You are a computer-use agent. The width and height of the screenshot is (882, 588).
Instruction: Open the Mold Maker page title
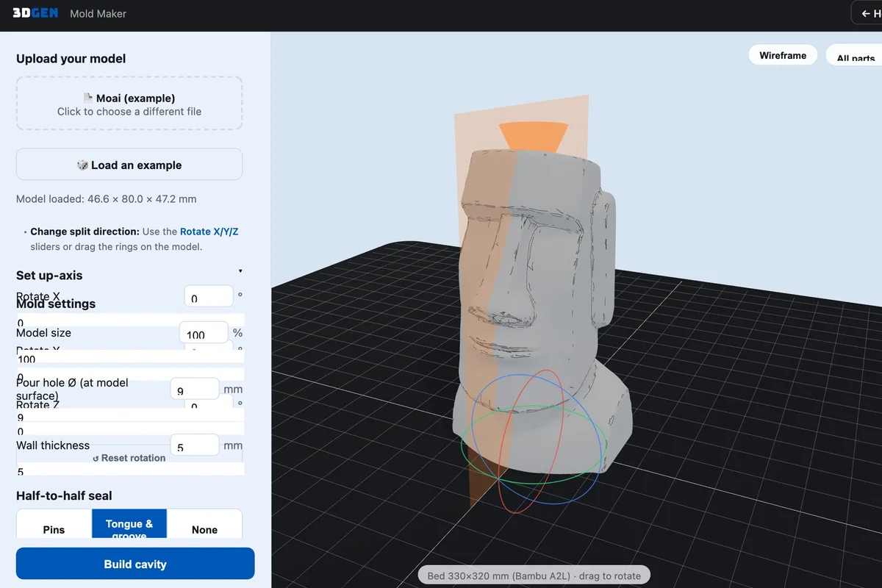click(x=98, y=13)
